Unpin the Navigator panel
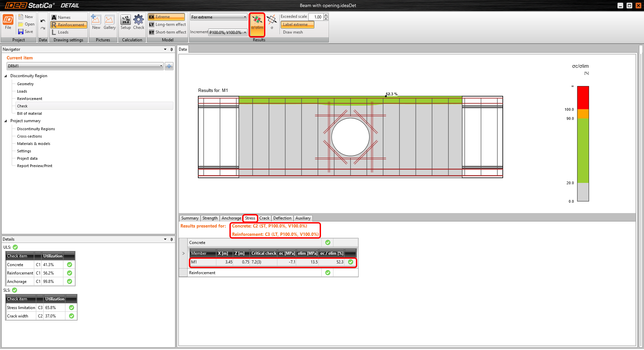Image resolution: width=644 pixels, height=350 pixels. 171,49
